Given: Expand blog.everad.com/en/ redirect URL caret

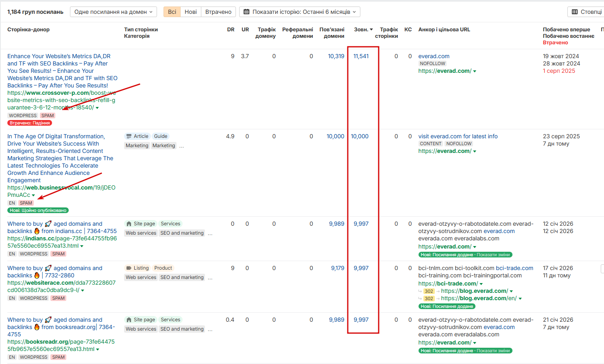Looking at the screenshot, I should 520,299.
